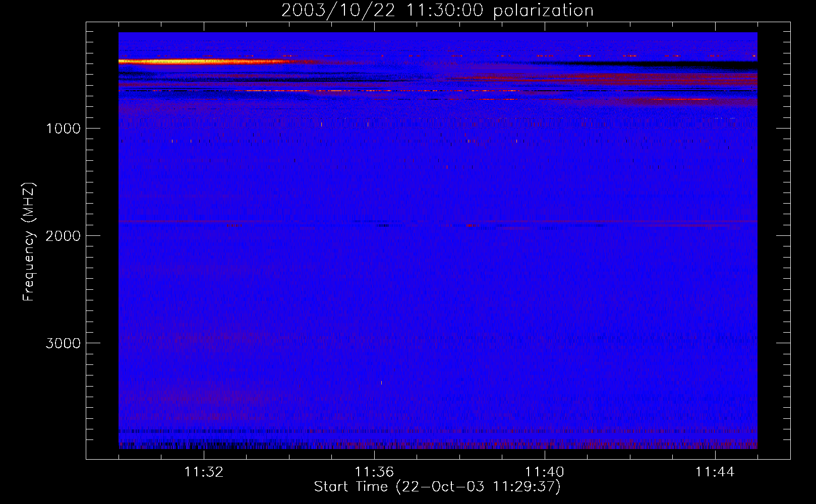Image resolution: width=816 pixels, height=504 pixels.
Task: Click the '2000' frequency tick label
Action: click(63, 236)
